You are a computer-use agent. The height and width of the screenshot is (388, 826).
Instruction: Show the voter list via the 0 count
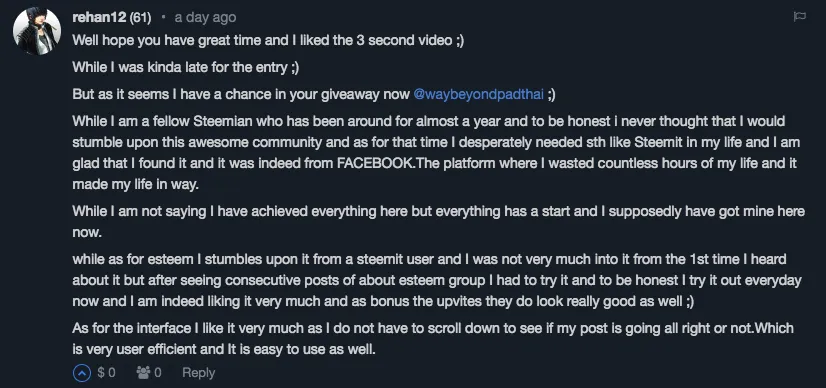pyautogui.click(x=158, y=373)
